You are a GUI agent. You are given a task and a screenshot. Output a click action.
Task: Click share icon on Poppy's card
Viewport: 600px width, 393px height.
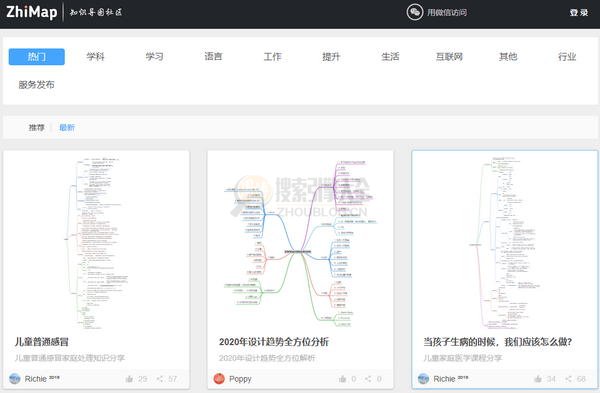point(368,379)
